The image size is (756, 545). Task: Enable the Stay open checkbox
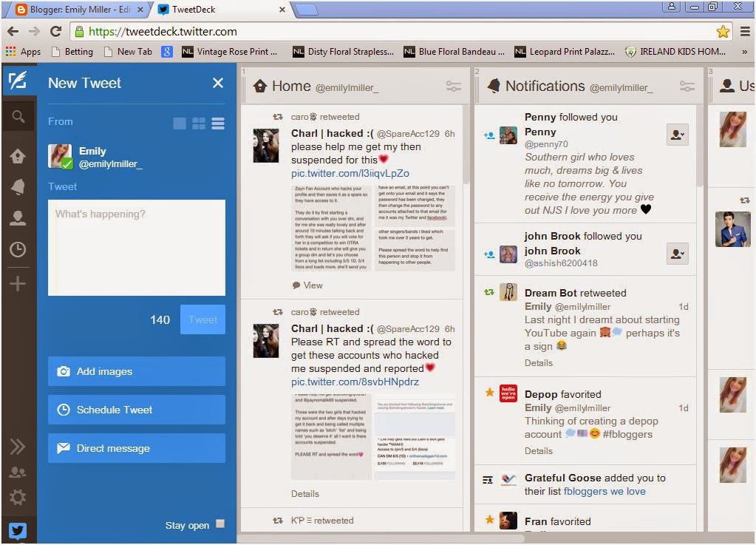(220, 524)
